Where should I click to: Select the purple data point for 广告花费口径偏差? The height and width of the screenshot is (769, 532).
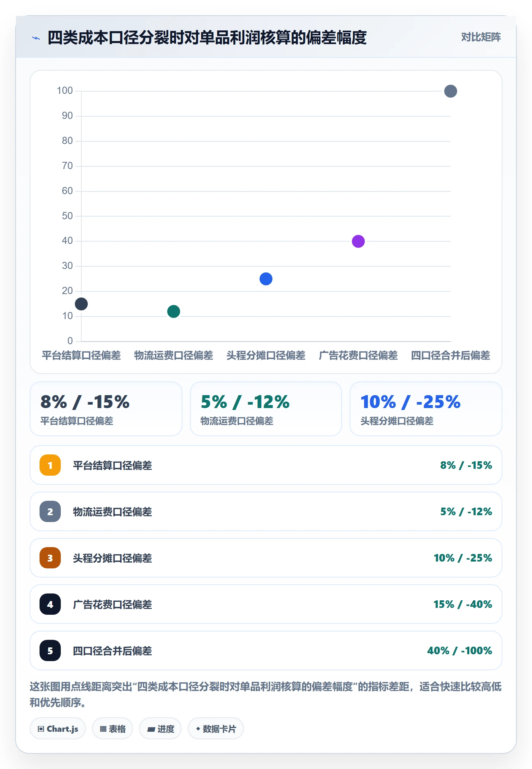(358, 241)
